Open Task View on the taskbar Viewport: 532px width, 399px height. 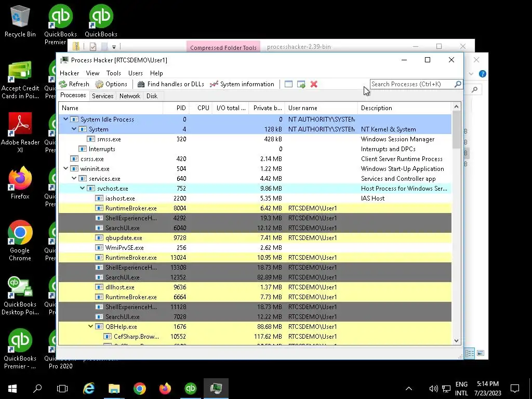click(x=62, y=389)
